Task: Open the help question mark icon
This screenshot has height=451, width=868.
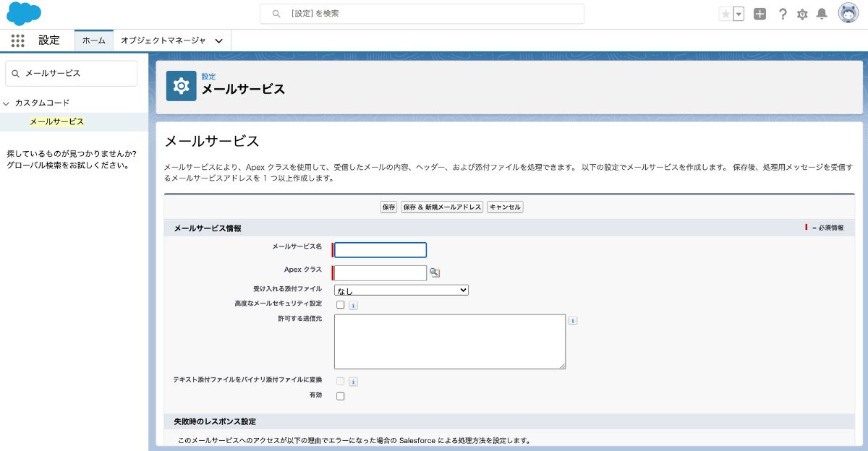Action: pos(782,14)
